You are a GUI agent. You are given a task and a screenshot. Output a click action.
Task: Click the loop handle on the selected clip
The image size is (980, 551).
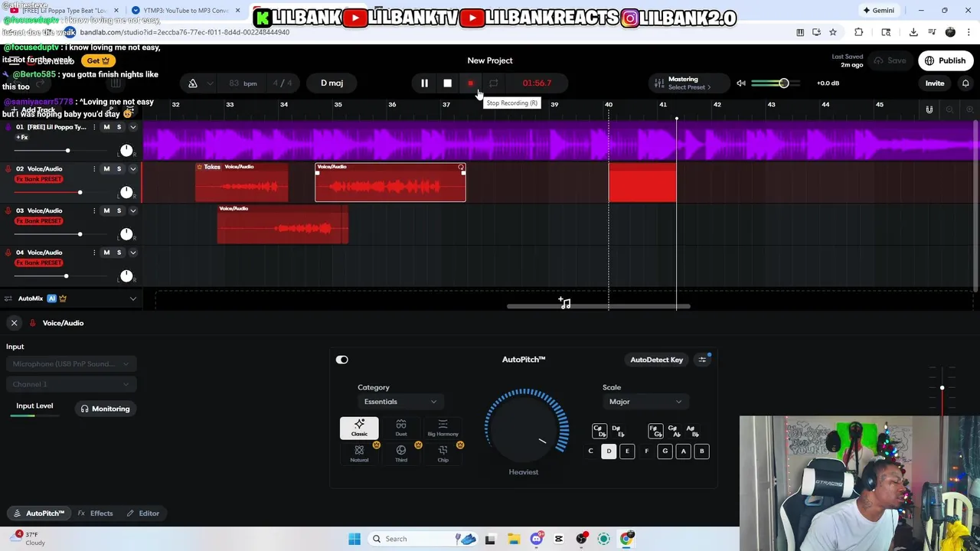pyautogui.click(x=461, y=167)
